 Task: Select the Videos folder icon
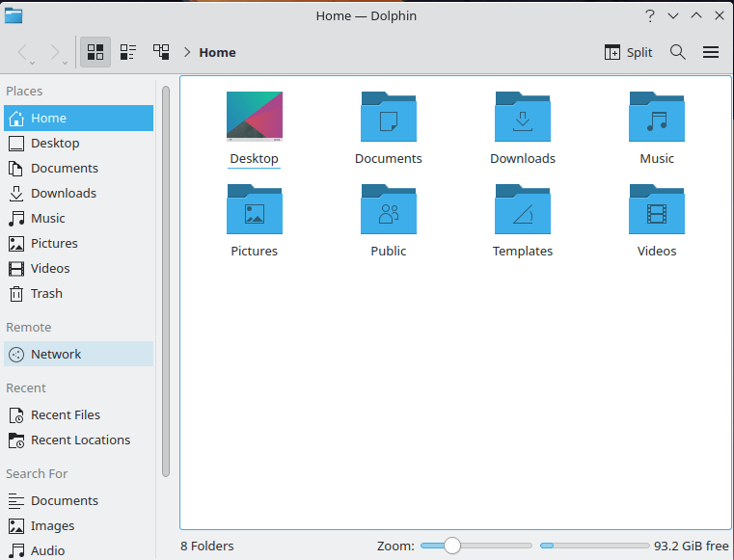[x=657, y=209]
